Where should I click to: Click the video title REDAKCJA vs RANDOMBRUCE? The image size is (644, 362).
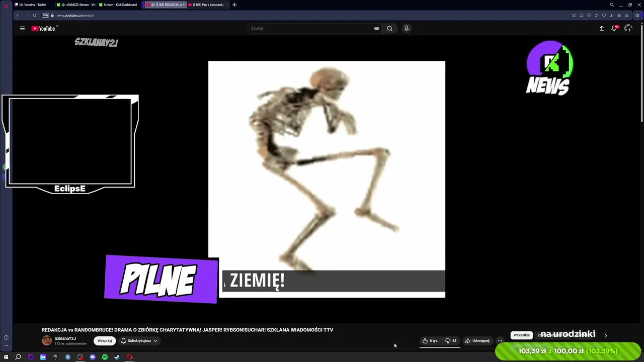click(187, 330)
